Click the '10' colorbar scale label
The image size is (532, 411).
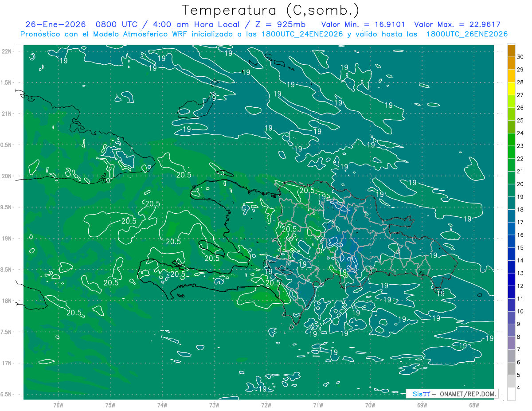pos(521,311)
